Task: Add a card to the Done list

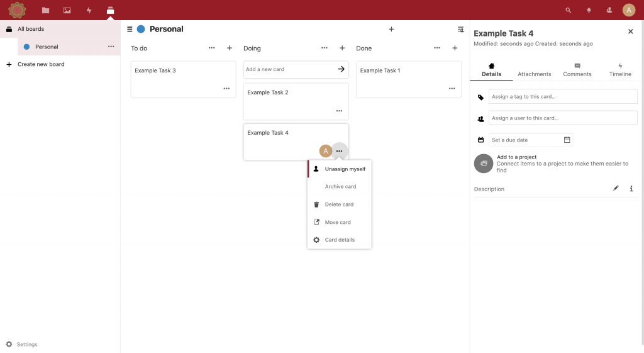Action: coord(455,48)
